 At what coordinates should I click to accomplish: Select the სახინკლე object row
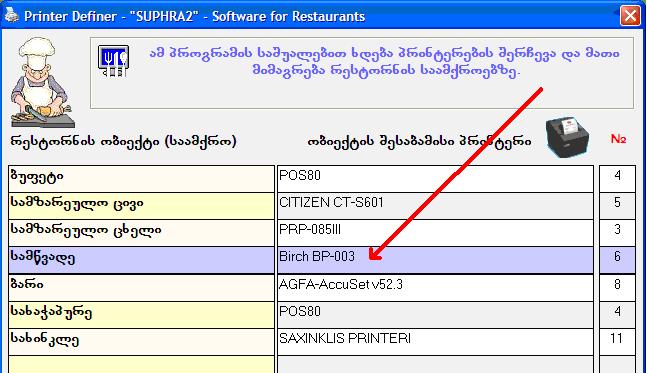pos(141,342)
